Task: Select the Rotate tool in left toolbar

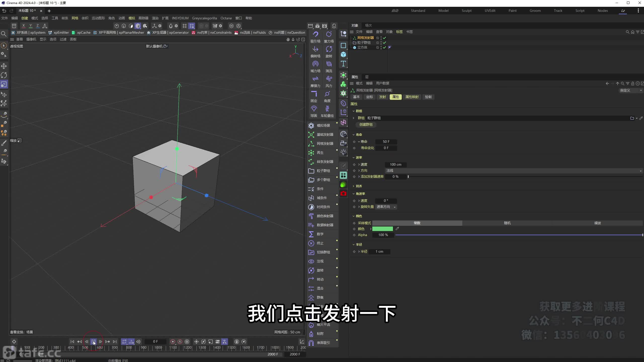Action: pos(4,75)
